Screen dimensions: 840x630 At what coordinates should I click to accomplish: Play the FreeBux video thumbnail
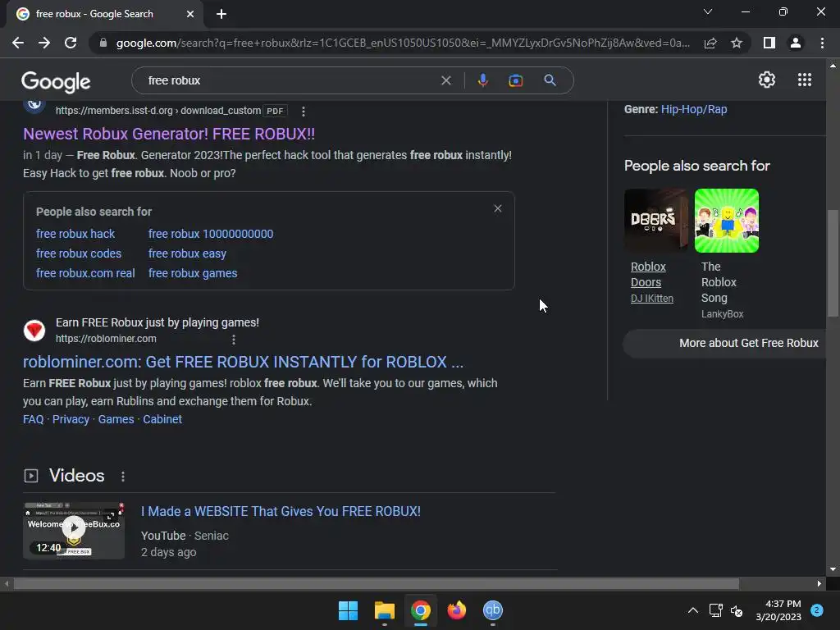(x=74, y=531)
